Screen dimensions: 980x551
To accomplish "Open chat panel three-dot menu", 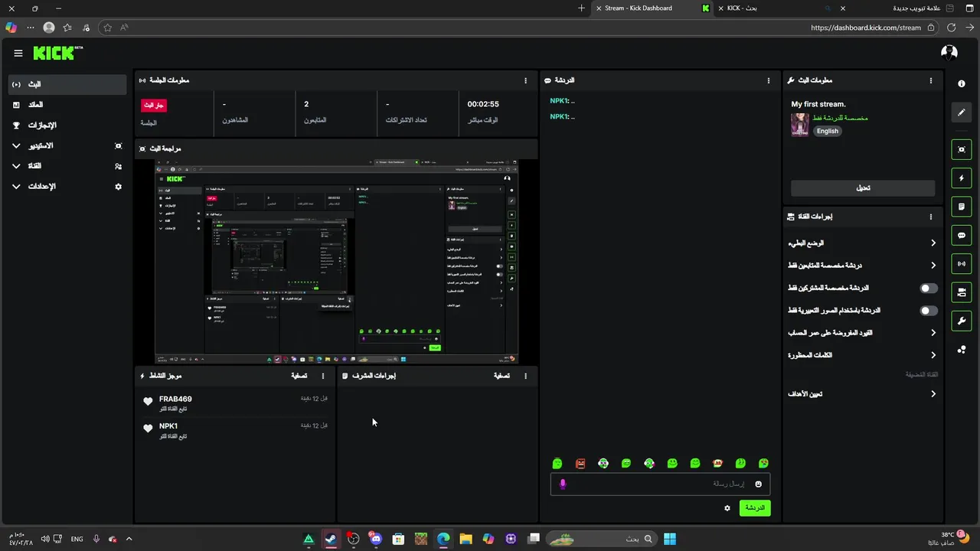I will [x=769, y=80].
